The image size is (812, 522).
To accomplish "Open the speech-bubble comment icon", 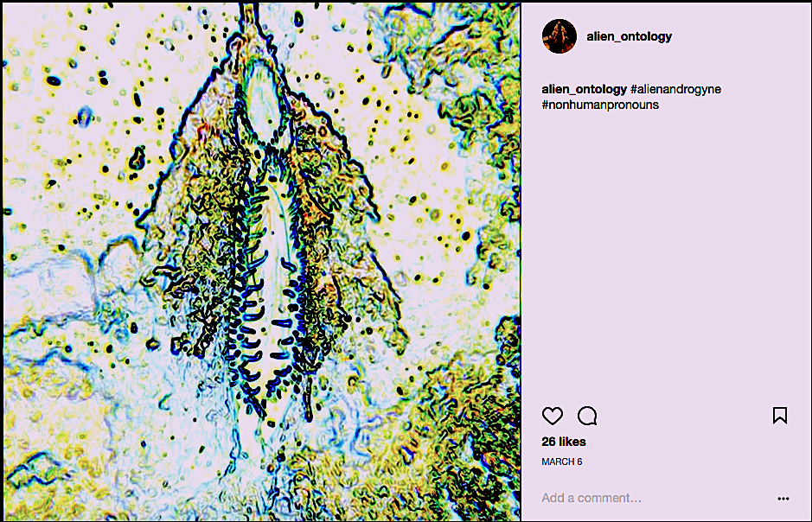I will click(587, 416).
